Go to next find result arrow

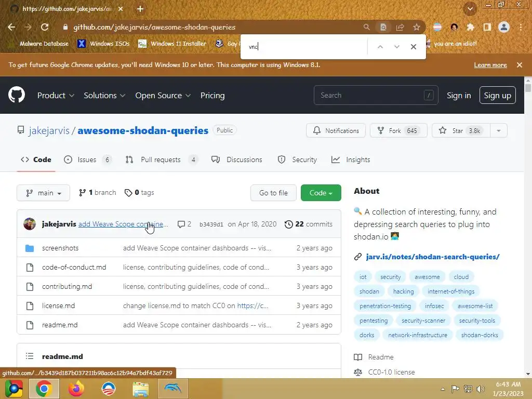click(x=396, y=47)
